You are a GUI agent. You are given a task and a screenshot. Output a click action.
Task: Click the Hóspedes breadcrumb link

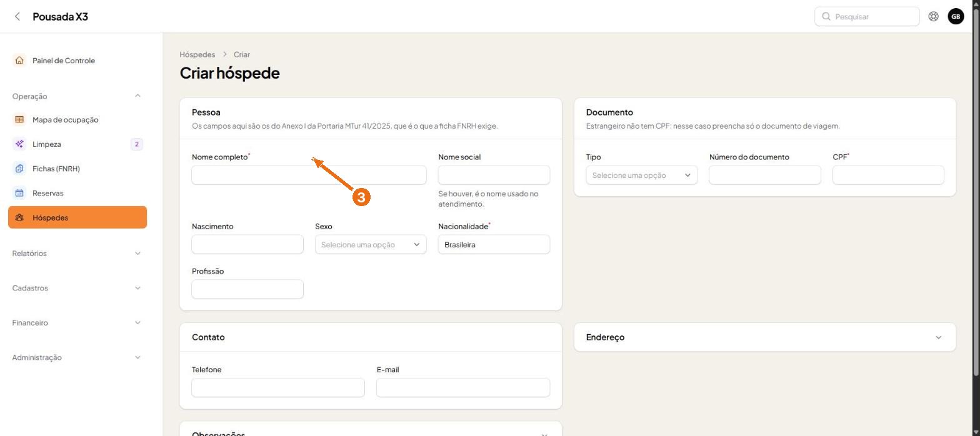pyautogui.click(x=197, y=55)
